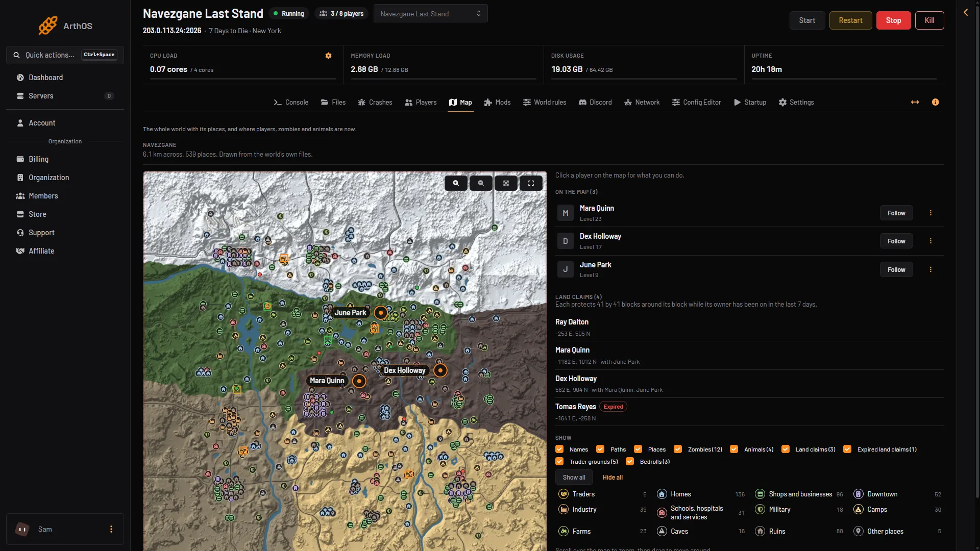Click the Stop server button

point(893,20)
